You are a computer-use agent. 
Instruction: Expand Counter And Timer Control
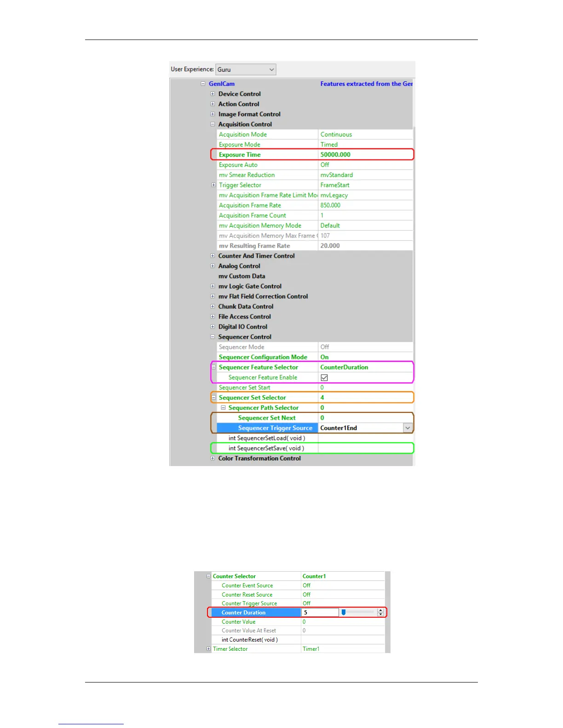click(x=213, y=256)
